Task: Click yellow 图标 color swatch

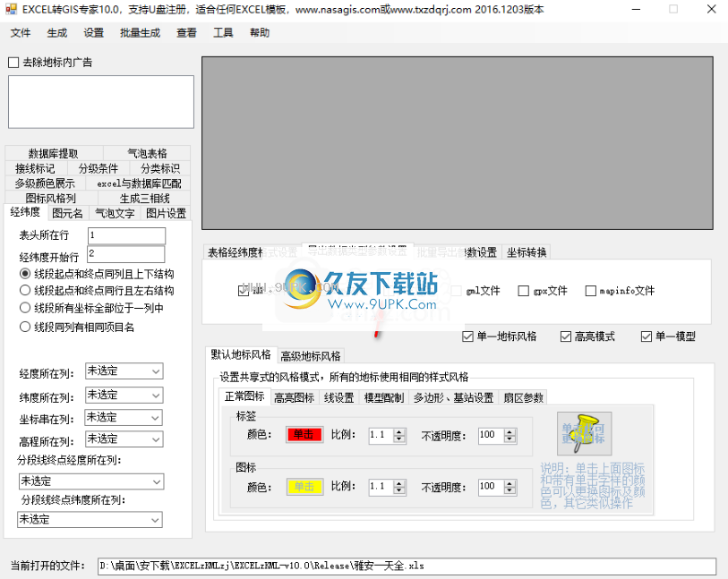Action: click(x=304, y=487)
